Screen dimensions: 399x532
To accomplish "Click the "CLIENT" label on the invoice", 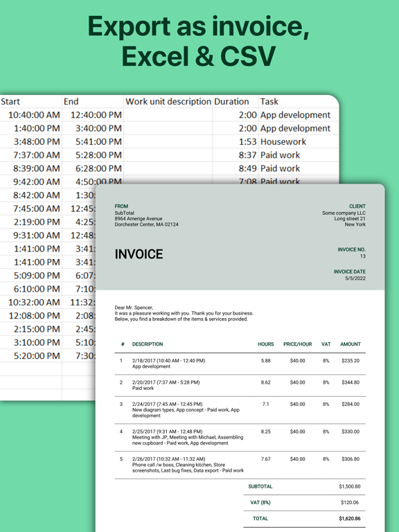I will coord(357,206).
